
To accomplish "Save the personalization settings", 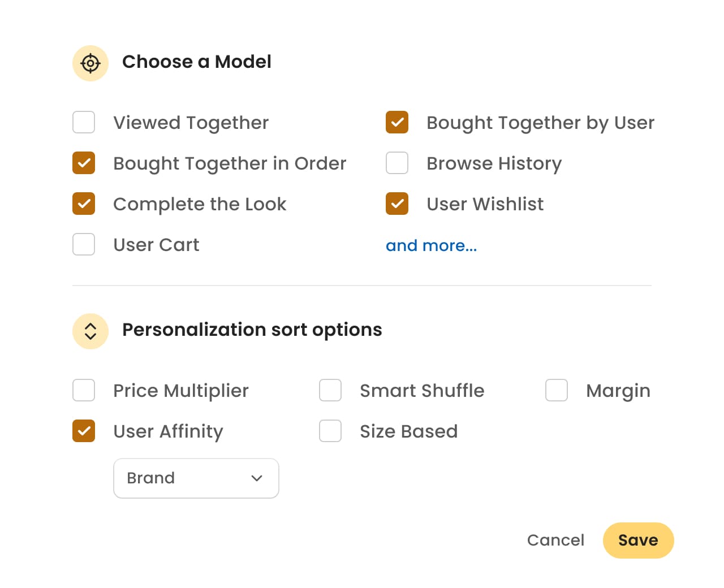I will 638,541.
